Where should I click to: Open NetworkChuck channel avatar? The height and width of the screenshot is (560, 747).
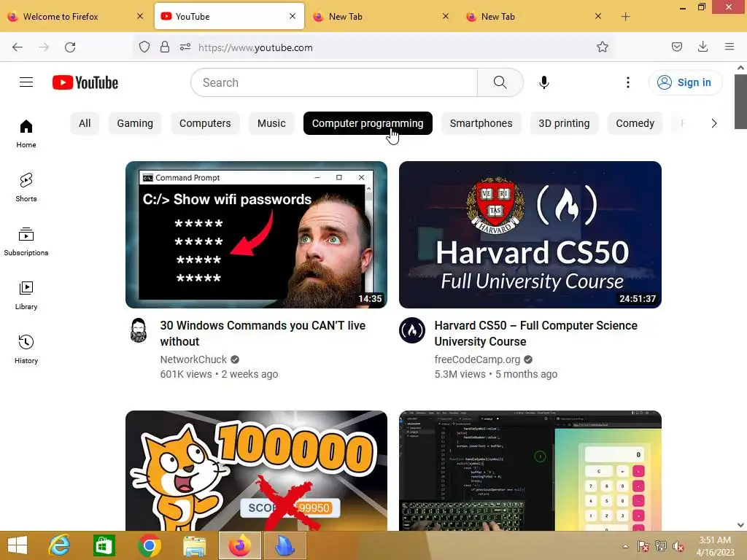click(139, 330)
